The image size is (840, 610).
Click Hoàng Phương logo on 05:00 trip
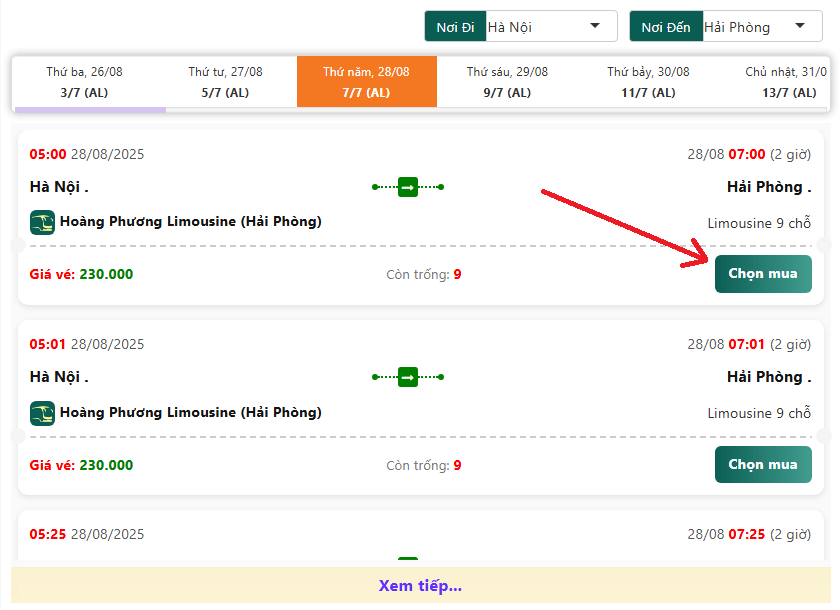pyautogui.click(x=42, y=222)
